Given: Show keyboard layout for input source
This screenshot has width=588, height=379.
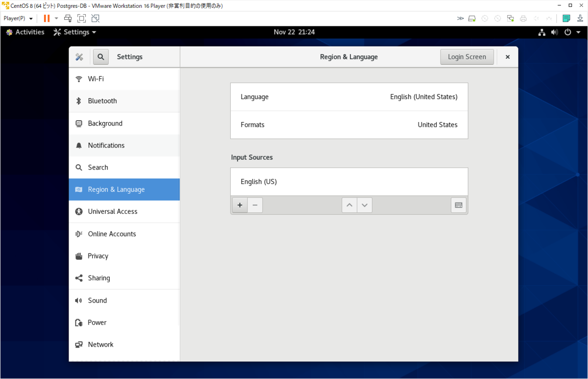Looking at the screenshot, I should pyautogui.click(x=459, y=205).
